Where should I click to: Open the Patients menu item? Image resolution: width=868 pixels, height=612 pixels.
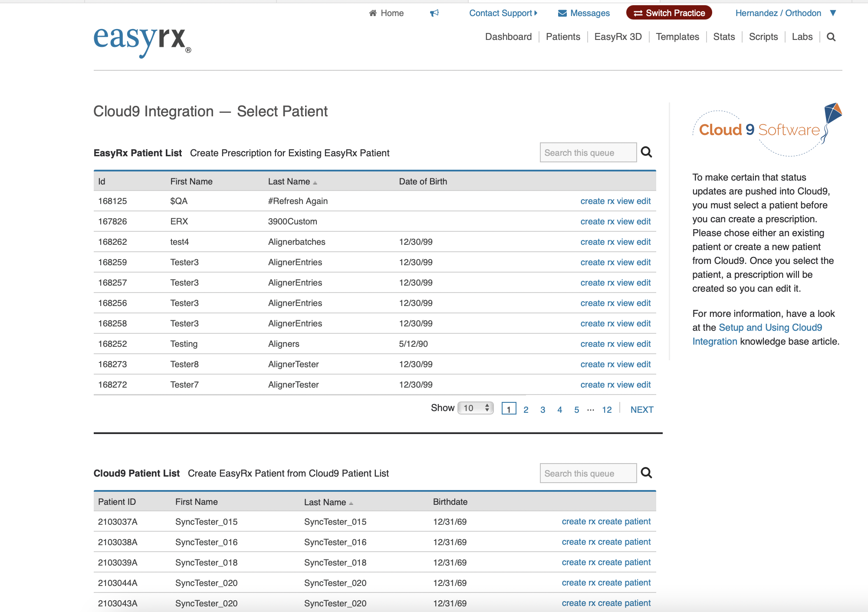click(x=563, y=37)
